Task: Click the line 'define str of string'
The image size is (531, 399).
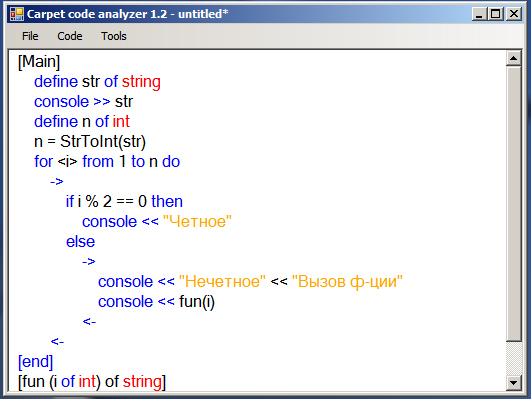Action: point(97,82)
